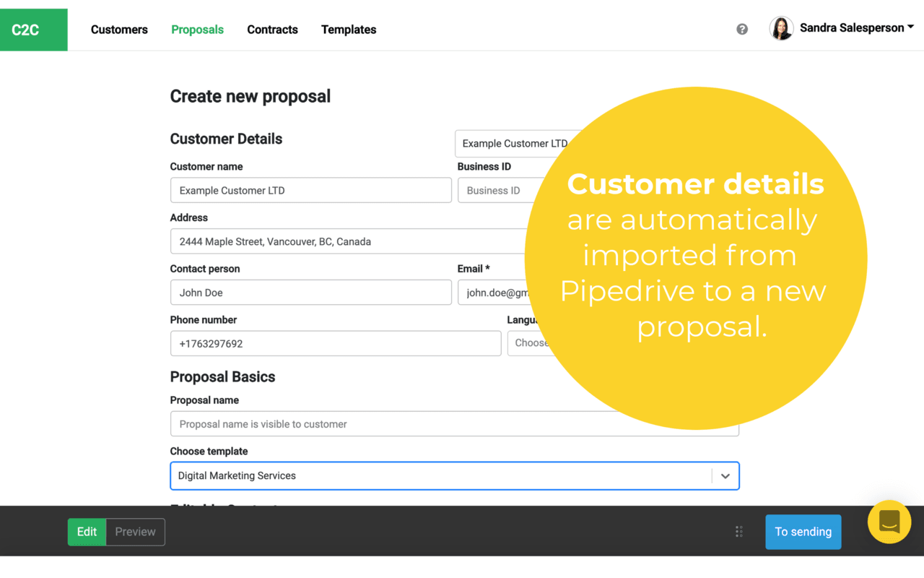Grab the dotted drag handle icon
The image size is (924, 578).
[x=738, y=532]
